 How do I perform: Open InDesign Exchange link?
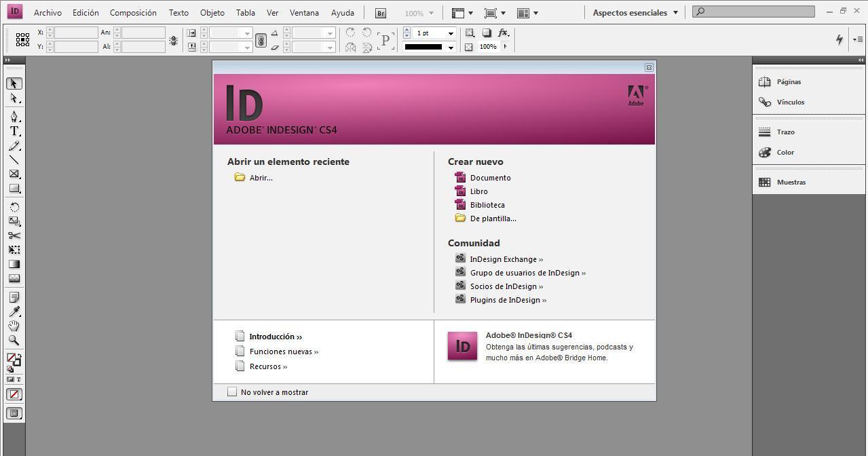tap(506, 259)
